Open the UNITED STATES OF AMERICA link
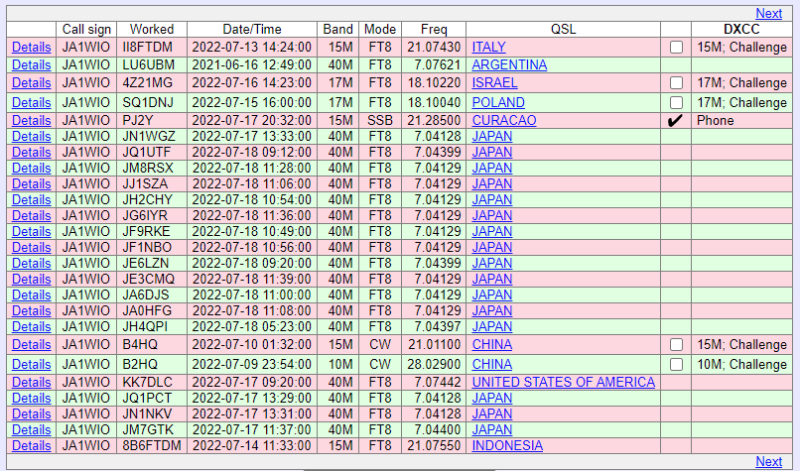 tap(563, 382)
